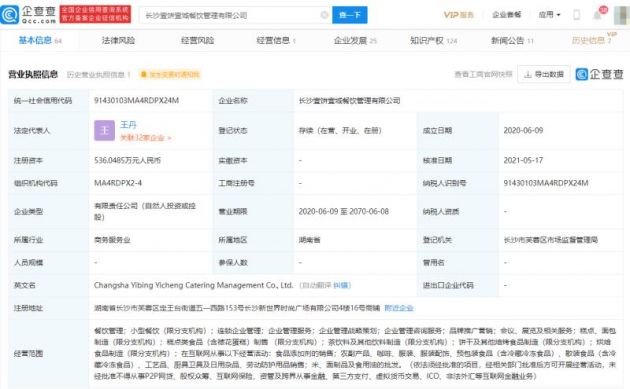Select approval date 2021-05-17
Viewport: 630px width, 389px height.
[x=523, y=160]
